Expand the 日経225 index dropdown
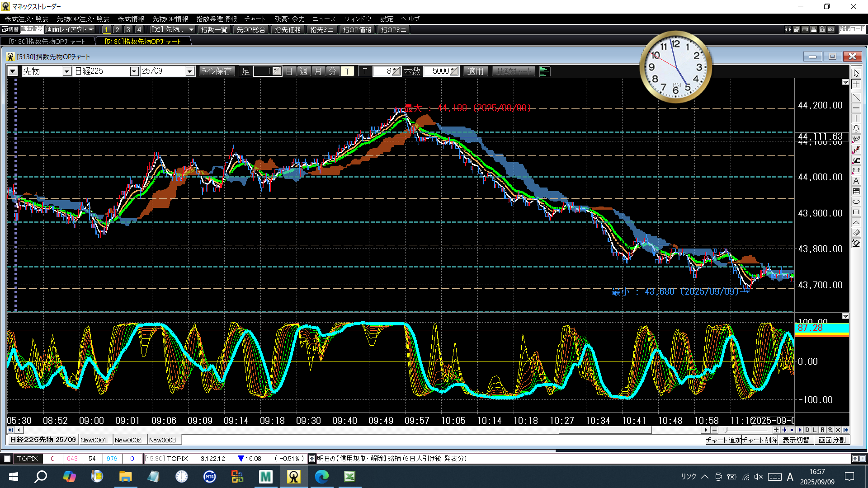Viewport: 868px width, 488px height. (134, 71)
